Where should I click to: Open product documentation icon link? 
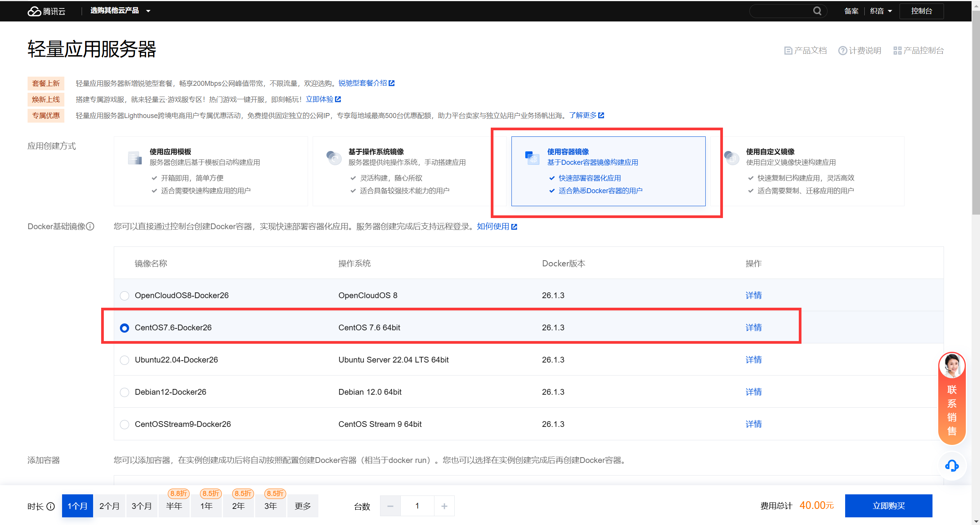[788, 51]
